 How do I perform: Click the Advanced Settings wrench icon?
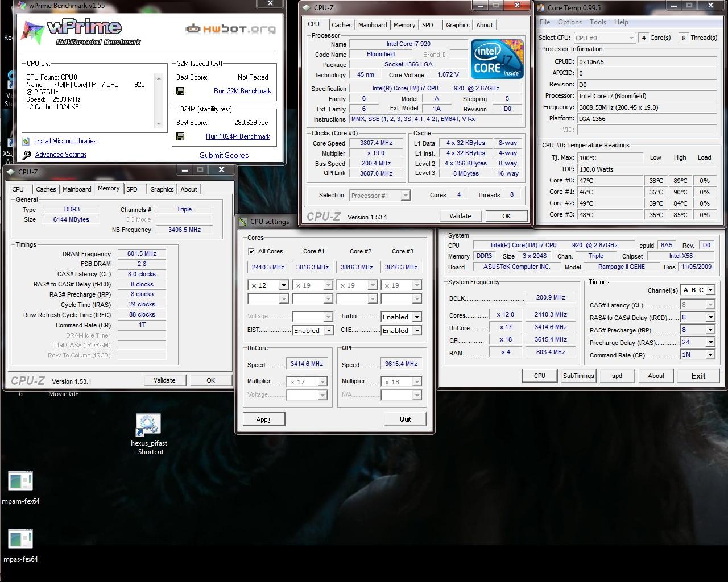pos(26,155)
